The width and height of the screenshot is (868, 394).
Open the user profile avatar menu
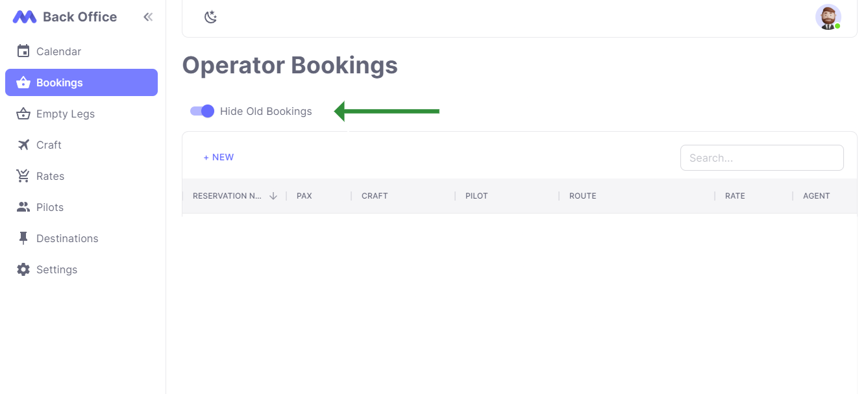point(828,17)
